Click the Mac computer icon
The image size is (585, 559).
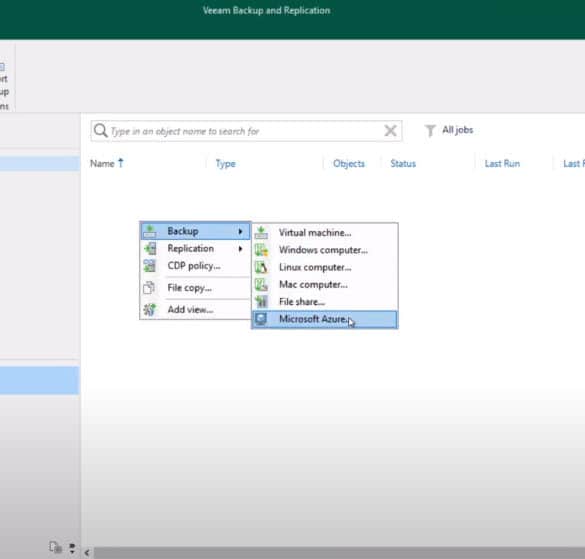coord(261,284)
